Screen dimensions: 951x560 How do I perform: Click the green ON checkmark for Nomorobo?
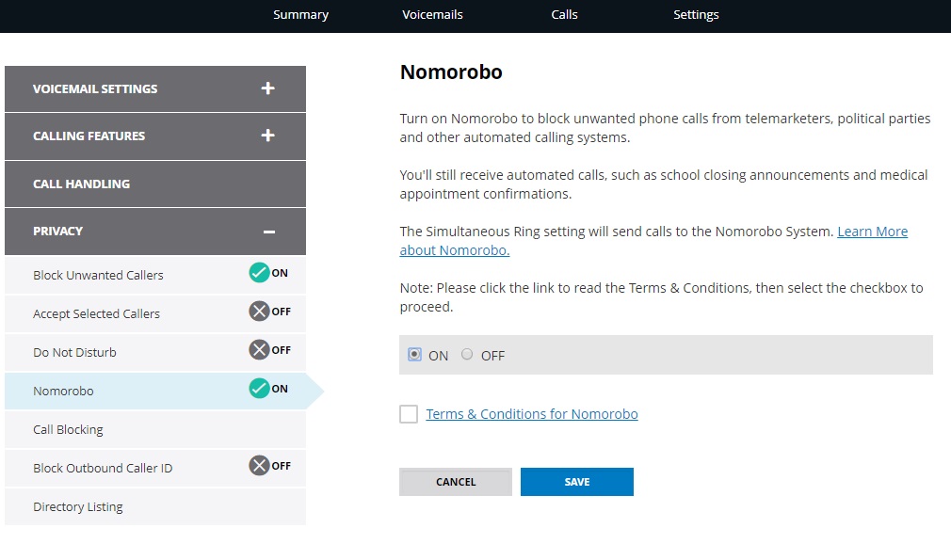click(x=259, y=389)
